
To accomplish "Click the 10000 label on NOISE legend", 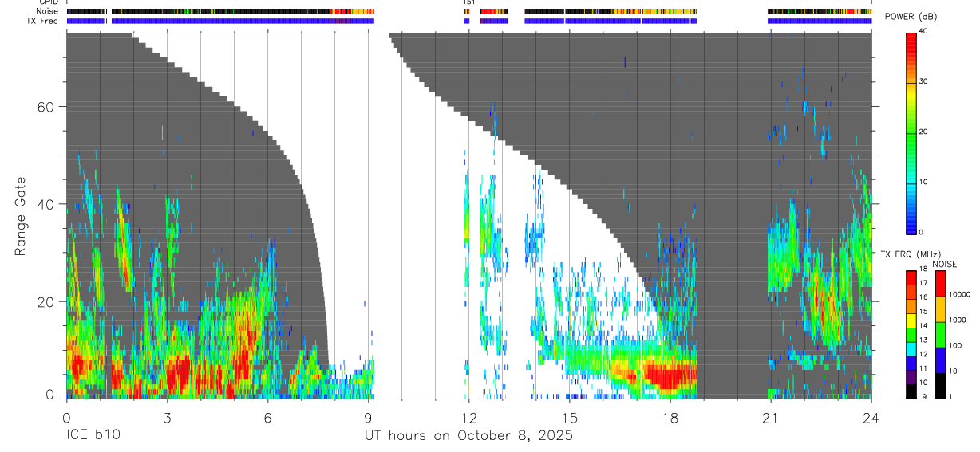I will point(958,295).
